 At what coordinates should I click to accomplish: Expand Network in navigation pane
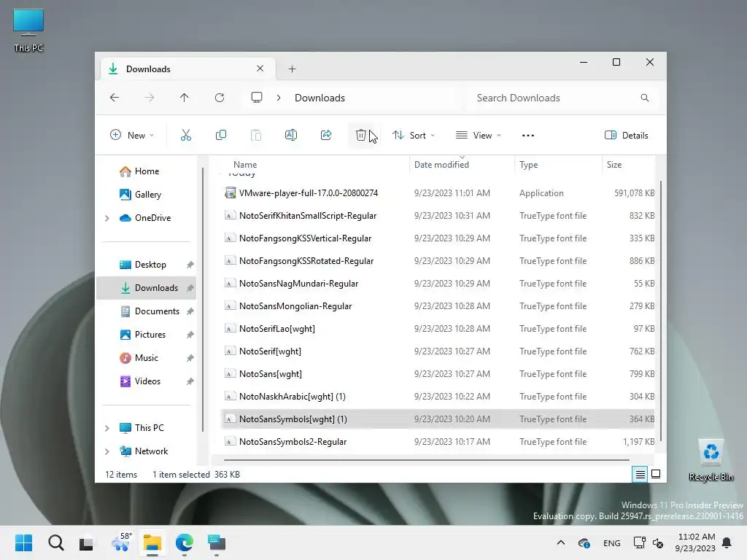click(x=107, y=451)
